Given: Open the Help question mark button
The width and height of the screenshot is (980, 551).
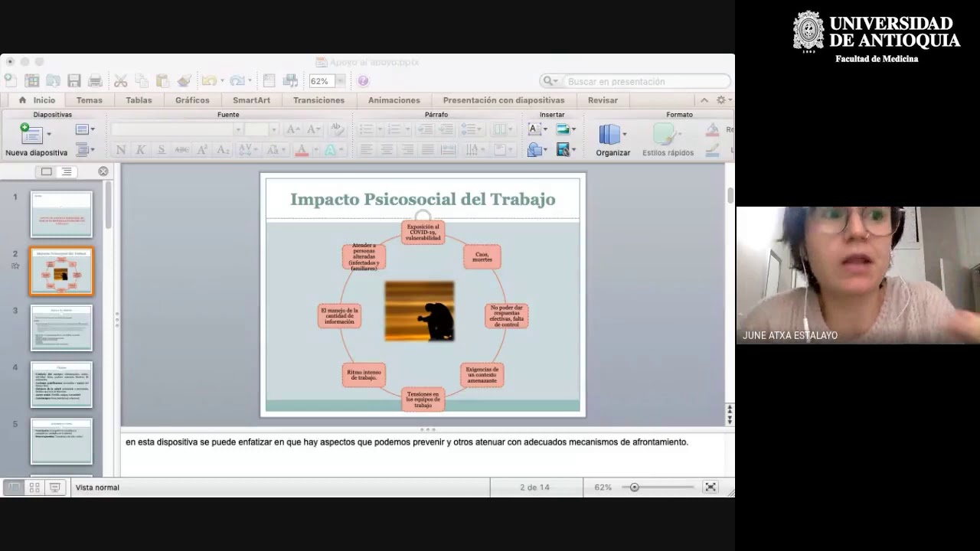Looking at the screenshot, I should 363,81.
